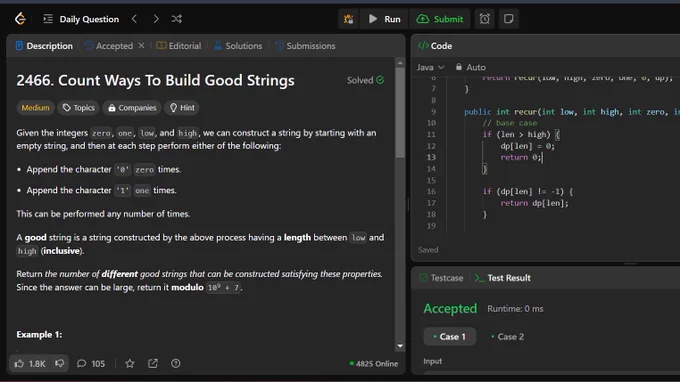Like the problem with thumbs up
680x382 pixels.
29,363
